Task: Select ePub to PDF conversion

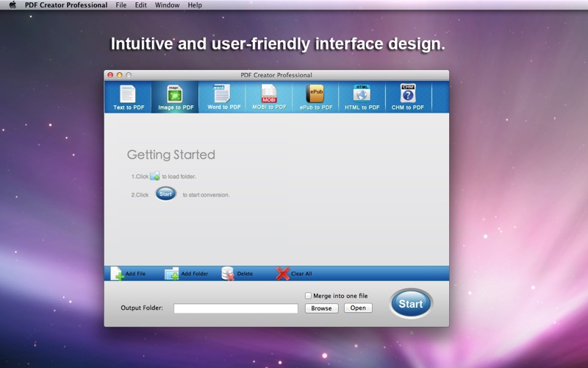Action: coord(315,97)
